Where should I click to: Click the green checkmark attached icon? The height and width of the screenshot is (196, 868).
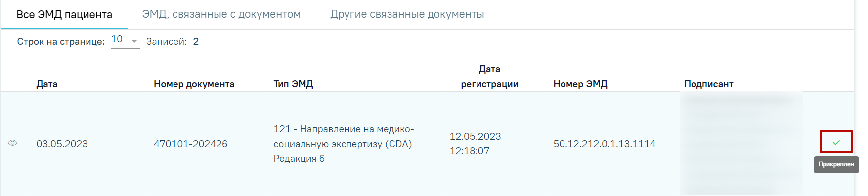[836, 142]
